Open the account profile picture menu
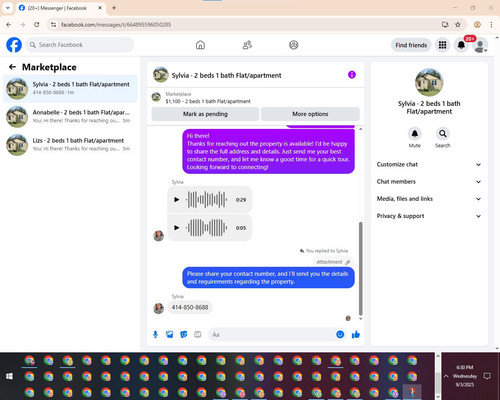This screenshot has height=400, width=500. [x=480, y=46]
